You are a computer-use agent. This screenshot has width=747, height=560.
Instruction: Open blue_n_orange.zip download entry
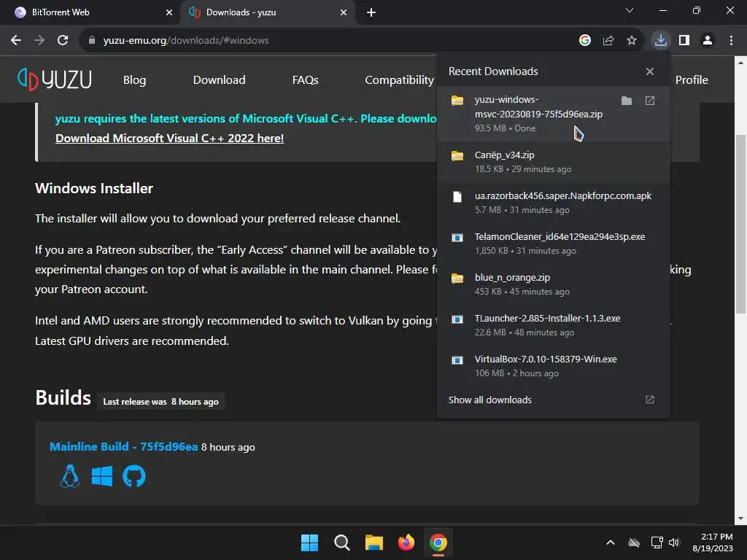click(x=554, y=284)
